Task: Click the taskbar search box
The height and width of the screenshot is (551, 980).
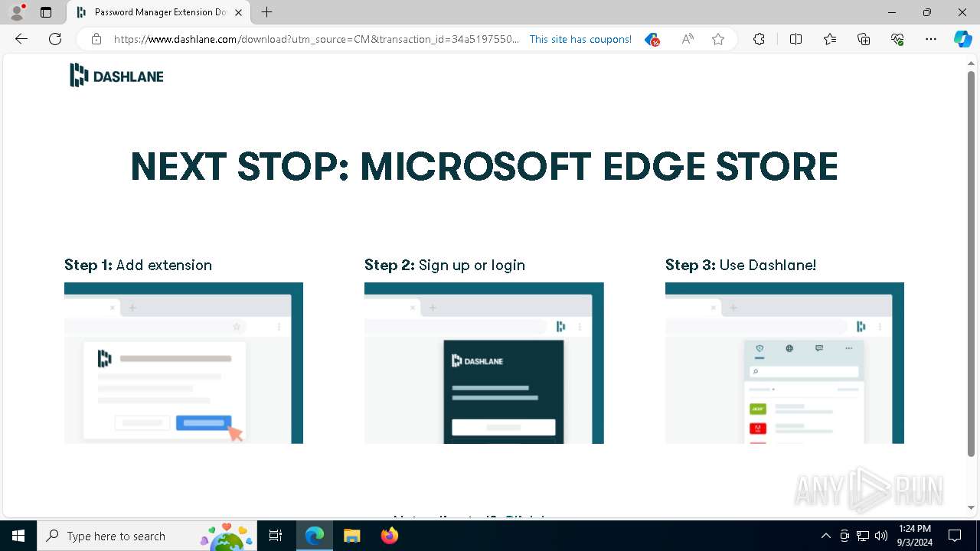Action: coord(147,536)
